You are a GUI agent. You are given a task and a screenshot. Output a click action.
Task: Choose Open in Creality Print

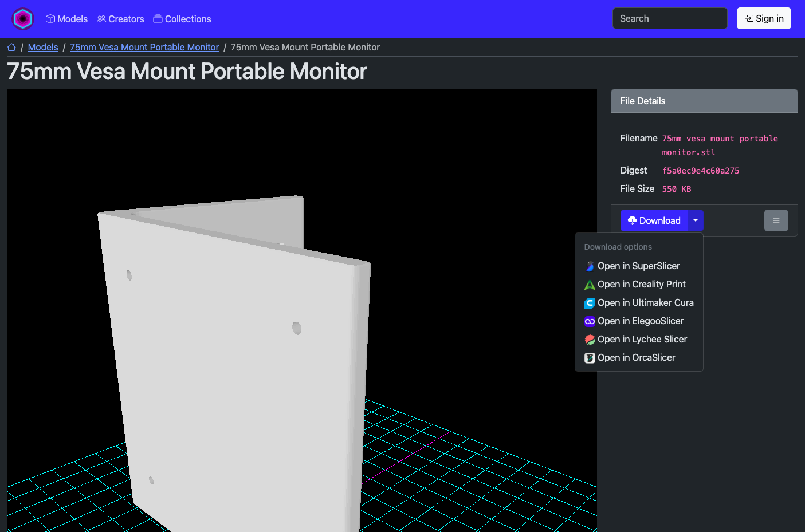pos(639,284)
